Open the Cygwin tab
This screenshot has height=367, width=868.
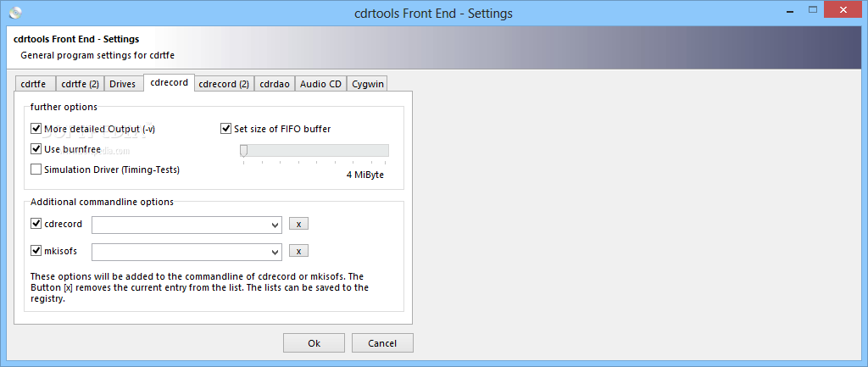click(366, 84)
